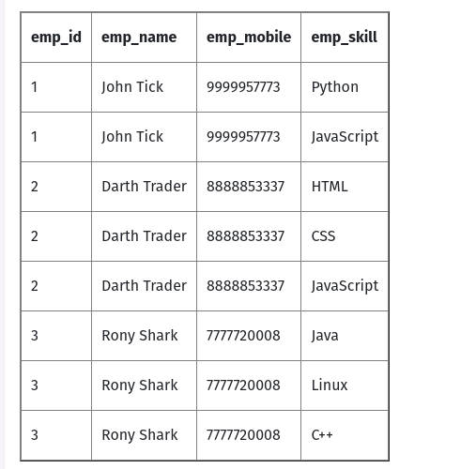This screenshot has width=476, height=469.
Task: Click the emp_mobile column header
Action: click(x=249, y=38)
